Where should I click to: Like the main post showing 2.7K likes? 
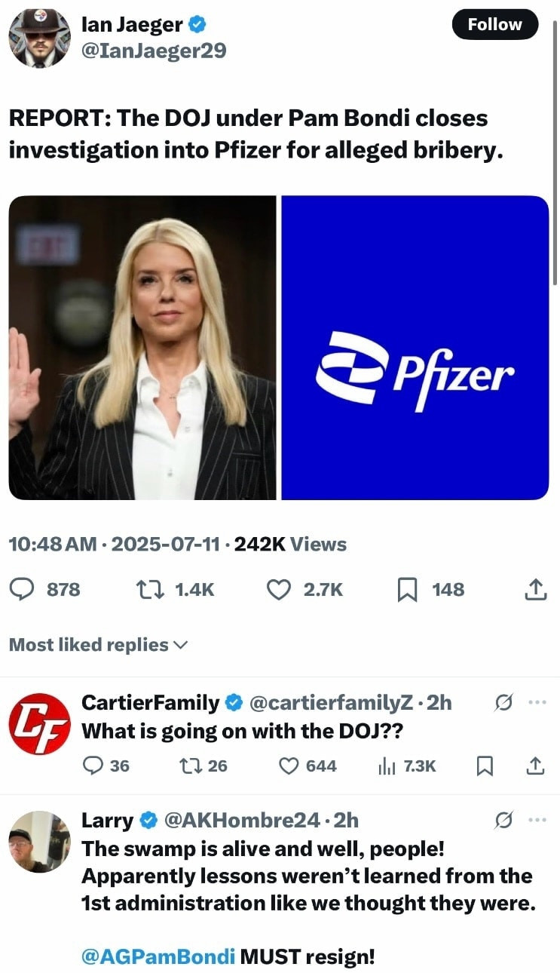click(280, 589)
